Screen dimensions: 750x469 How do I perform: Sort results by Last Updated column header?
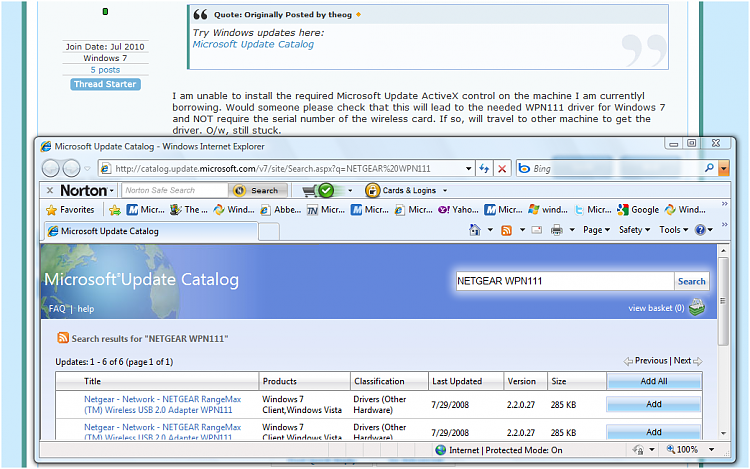(466, 381)
